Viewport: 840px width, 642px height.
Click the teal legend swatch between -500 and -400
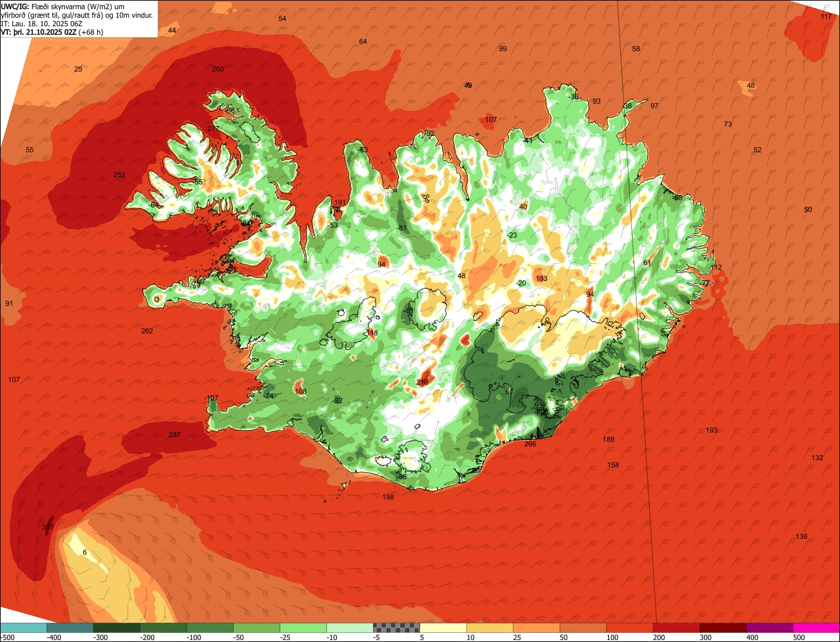24,628
